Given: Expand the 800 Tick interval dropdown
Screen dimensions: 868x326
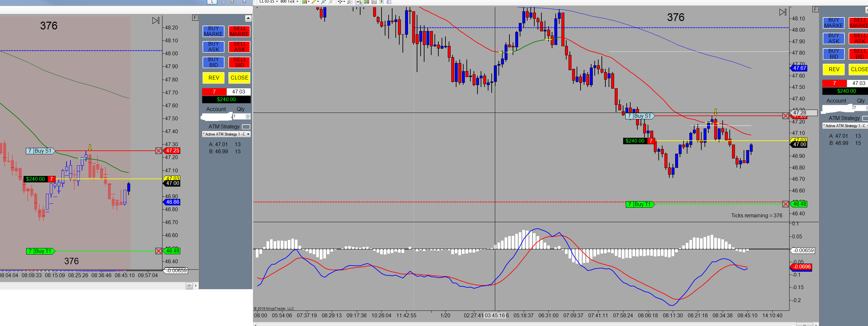Looking at the screenshot, I should pyautogui.click(x=297, y=1).
